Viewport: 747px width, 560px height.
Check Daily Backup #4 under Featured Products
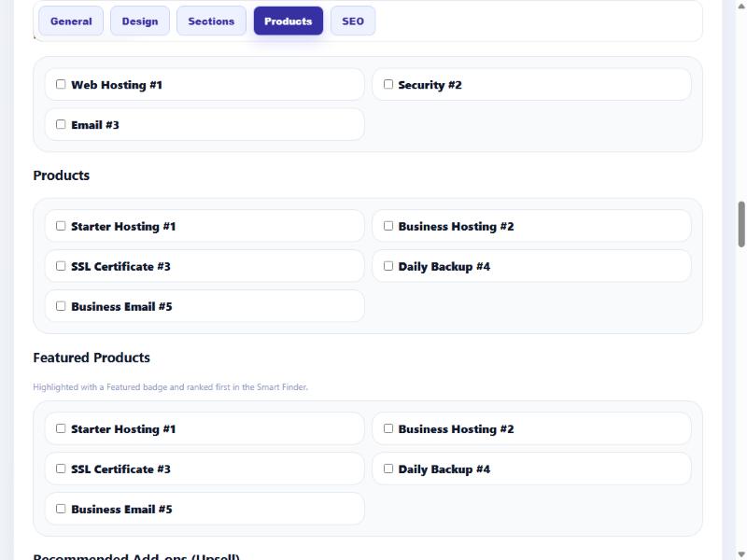[x=388, y=469]
